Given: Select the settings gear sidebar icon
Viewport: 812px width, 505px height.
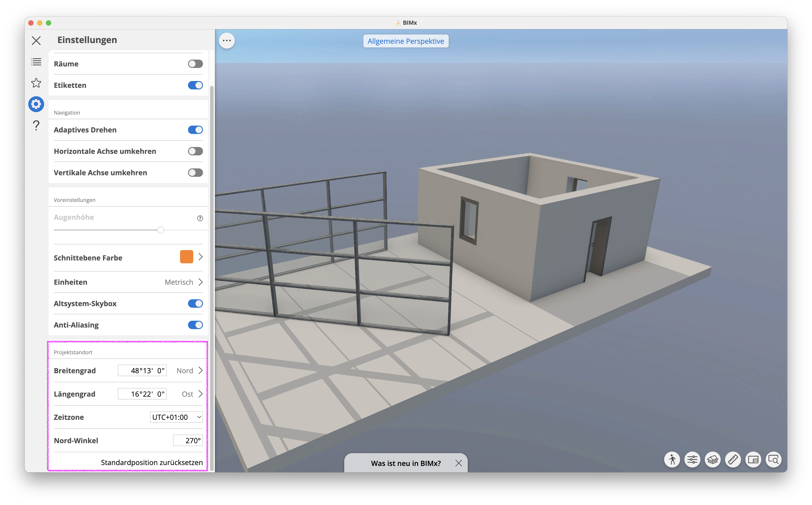Looking at the screenshot, I should [36, 104].
